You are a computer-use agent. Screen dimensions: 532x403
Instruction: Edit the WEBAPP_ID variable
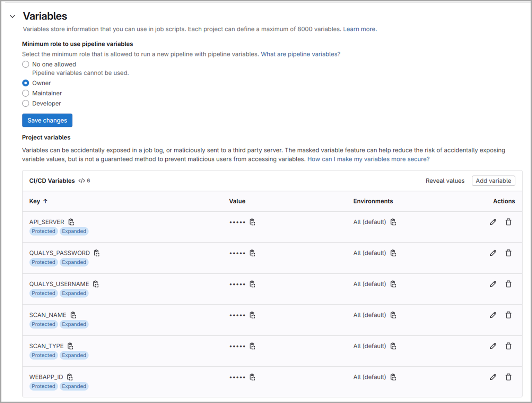pos(493,377)
